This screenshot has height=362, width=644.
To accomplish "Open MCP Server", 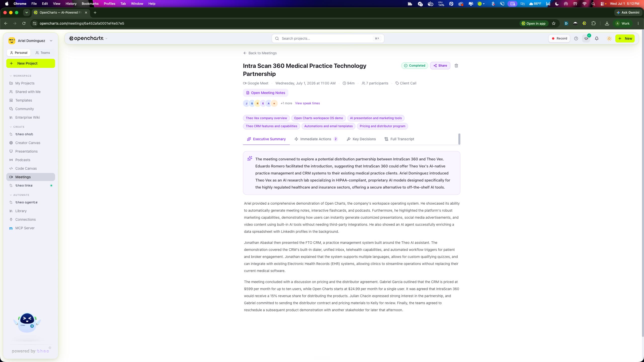I will coord(31,228).
